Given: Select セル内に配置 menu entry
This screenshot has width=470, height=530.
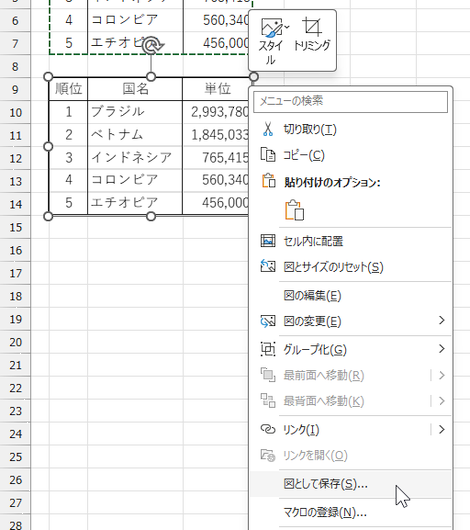Looking at the screenshot, I should [350, 241].
